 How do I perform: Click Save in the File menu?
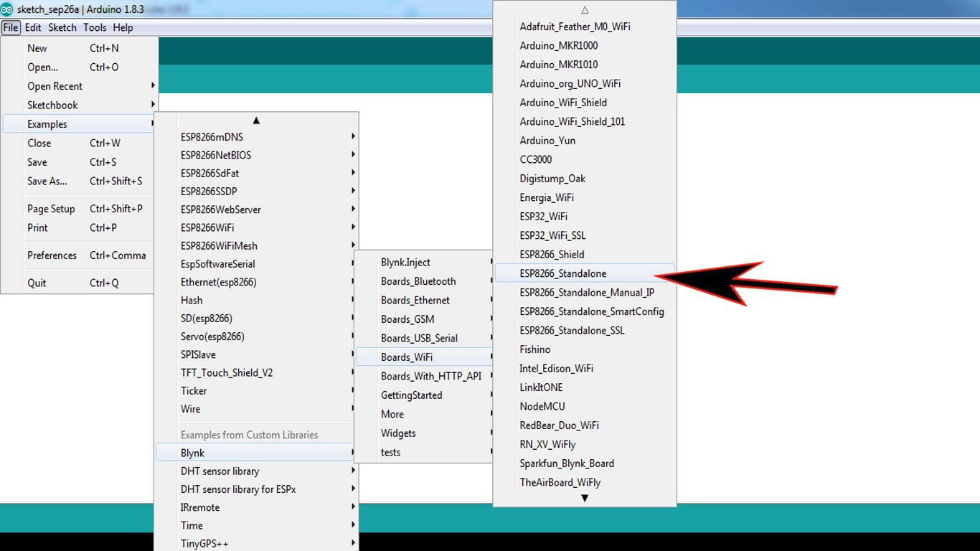pyautogui.click(x=79, y=162)
